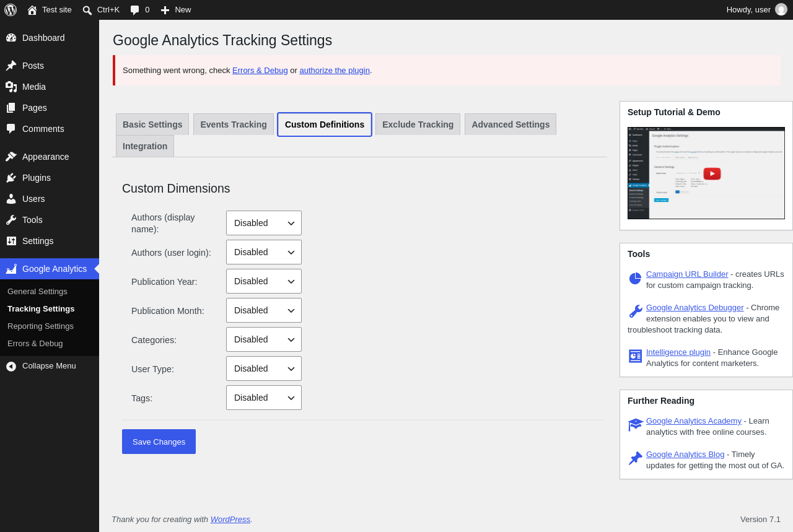Screen dimensions: 793x532
Task: Open the Publication Month dropdown
Action: [264, 310]
